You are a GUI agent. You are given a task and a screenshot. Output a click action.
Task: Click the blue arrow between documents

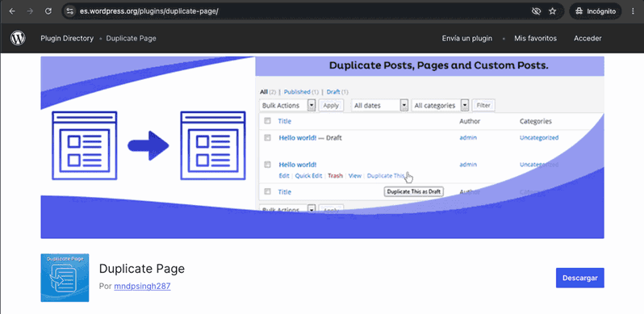click(148, 145)
